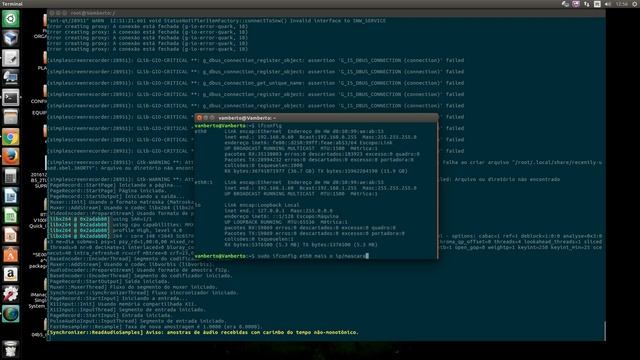Image resolution: width=640 pixels, height=360 pixels.
Task: Open the Files manager launcher icon
Action: click(x=11, y=117)
